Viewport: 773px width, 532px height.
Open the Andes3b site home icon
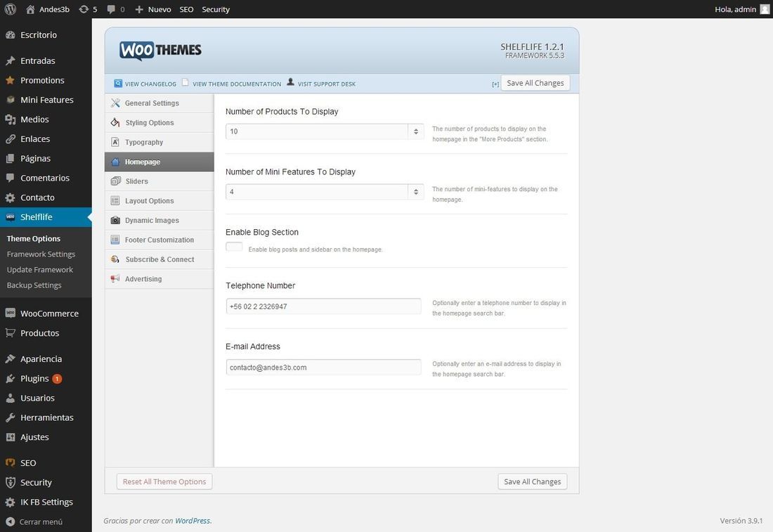30,9
